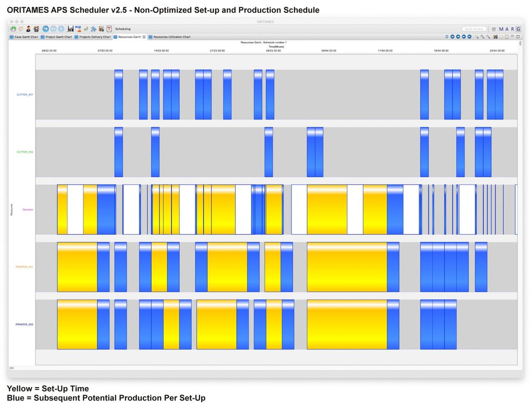This screenshot has height=414, width=532.
Task: Switch to the M perspective button
Action: pyautogui.click(x=501, y=29)
